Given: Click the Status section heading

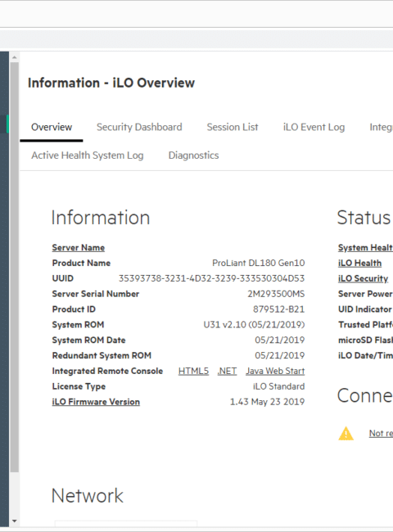Looking at the screenshot, I should tap(364, 218).
